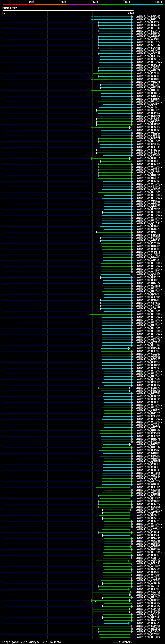Open hit UniRef100_B9SMT7

point(148,31)
